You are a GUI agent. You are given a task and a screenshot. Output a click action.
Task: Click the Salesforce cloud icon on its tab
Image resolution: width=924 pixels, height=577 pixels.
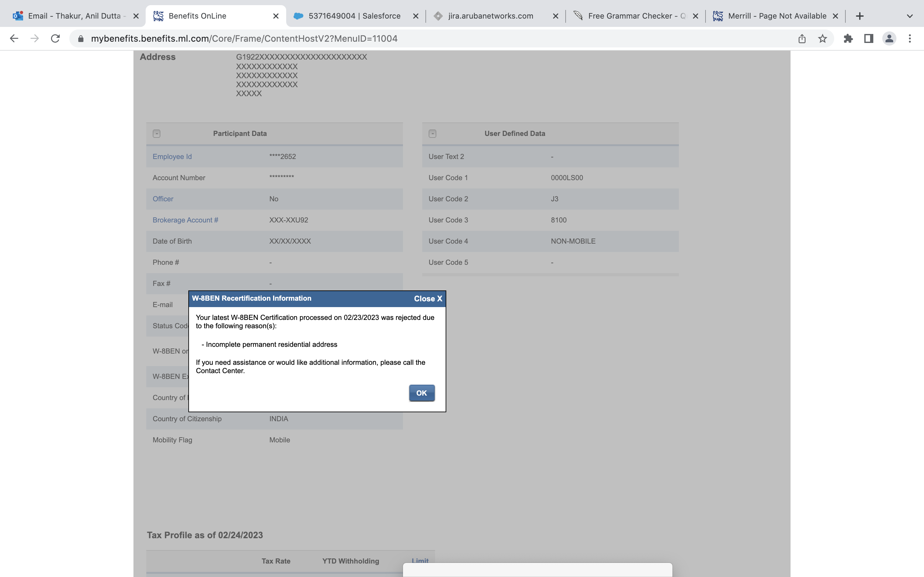299,16
